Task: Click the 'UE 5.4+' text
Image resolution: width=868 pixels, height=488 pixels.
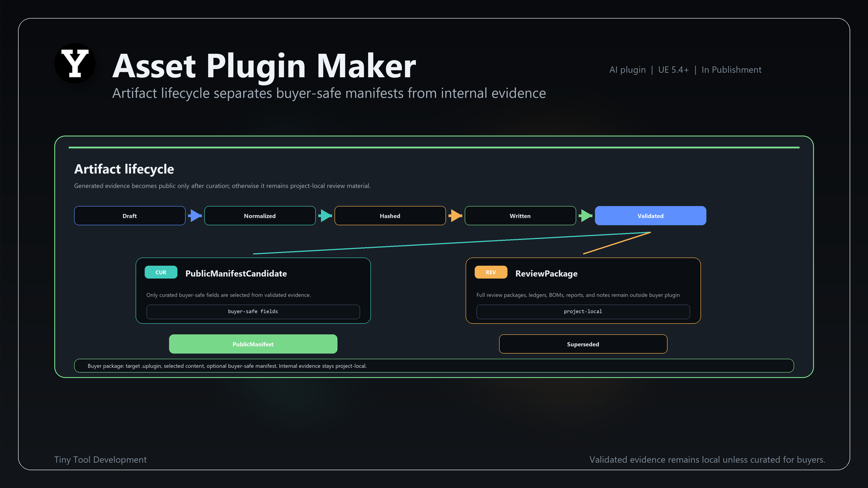Action: click(x=674, y=70)
